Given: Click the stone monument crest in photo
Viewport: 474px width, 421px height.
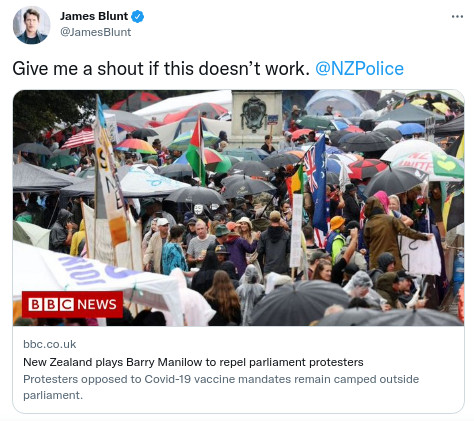Looking at the screenshot, I should (x=254, y=115).
